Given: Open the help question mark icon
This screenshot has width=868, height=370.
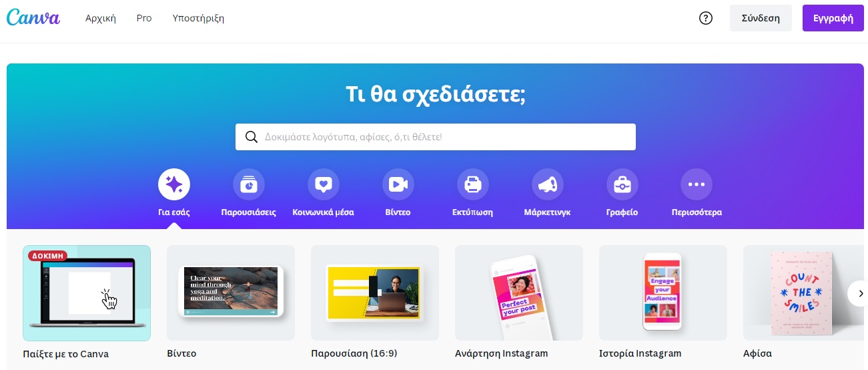Looking at the screenshot, I should (705, 18).
